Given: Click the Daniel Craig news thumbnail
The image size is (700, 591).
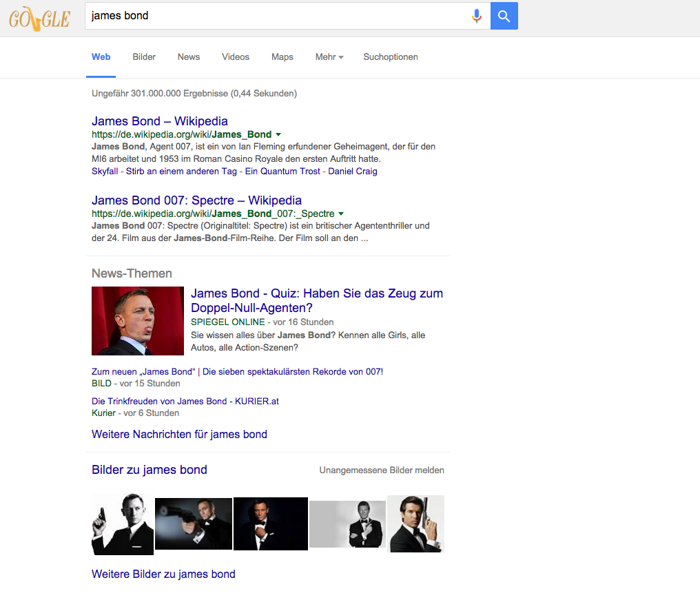Looking at the screenshot, I should click(x=138, y=321).
